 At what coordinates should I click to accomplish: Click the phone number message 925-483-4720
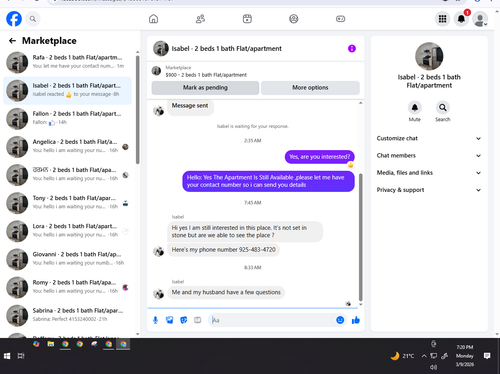(x=223, y=250)
